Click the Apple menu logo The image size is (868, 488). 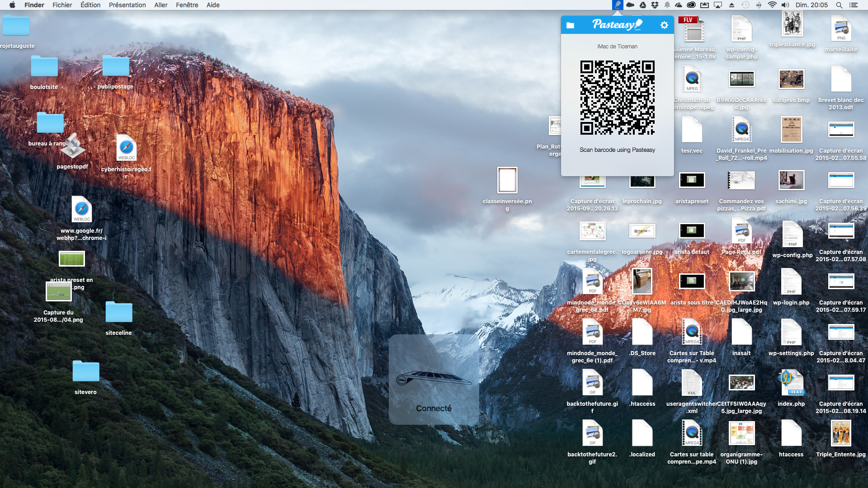pos(12,5)
